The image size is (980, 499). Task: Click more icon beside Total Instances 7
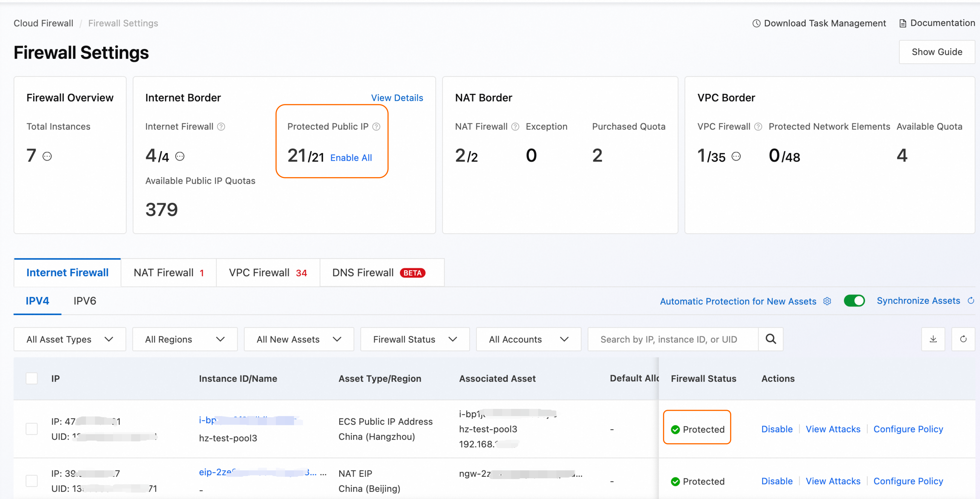(47, 156)
